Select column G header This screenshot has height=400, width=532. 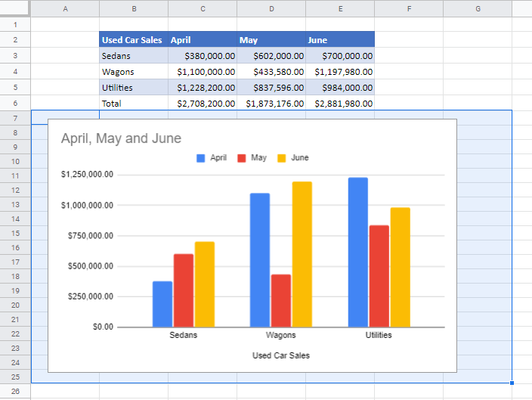coord(478,8)
